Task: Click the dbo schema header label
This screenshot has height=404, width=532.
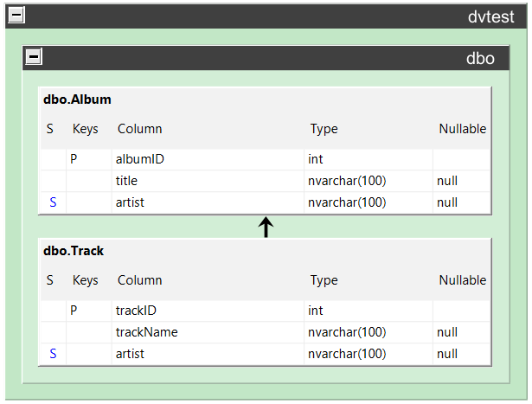Action: [x=480, y=58]
